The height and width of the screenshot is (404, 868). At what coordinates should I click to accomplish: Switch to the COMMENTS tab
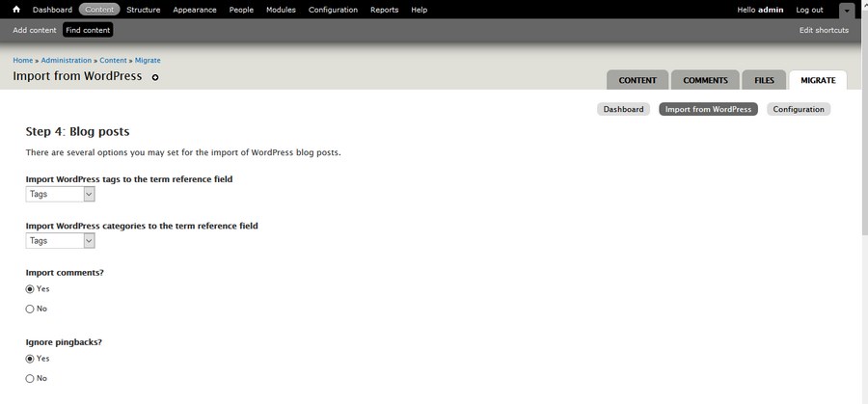coord(705,80)
